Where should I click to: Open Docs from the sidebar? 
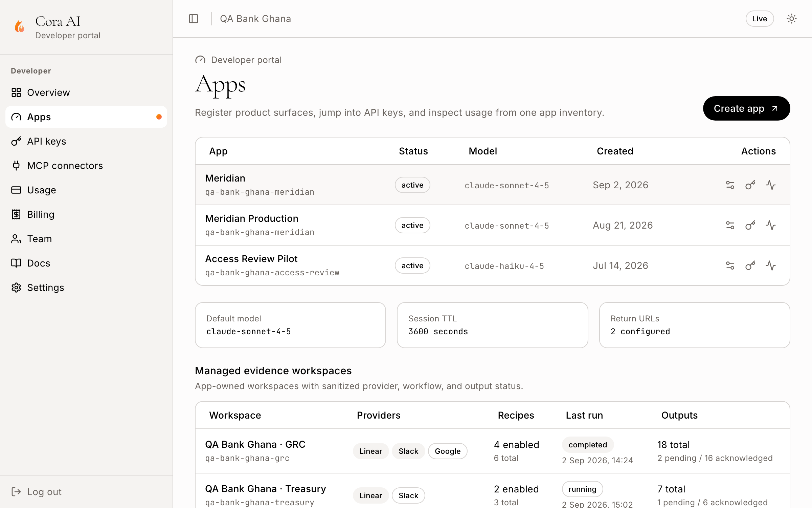[x=86, y=263]
